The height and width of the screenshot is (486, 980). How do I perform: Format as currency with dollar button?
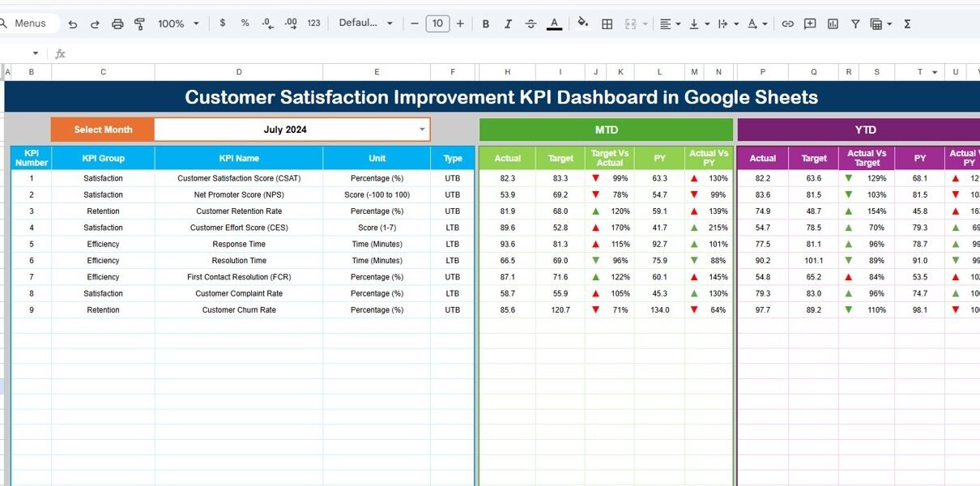223,23
